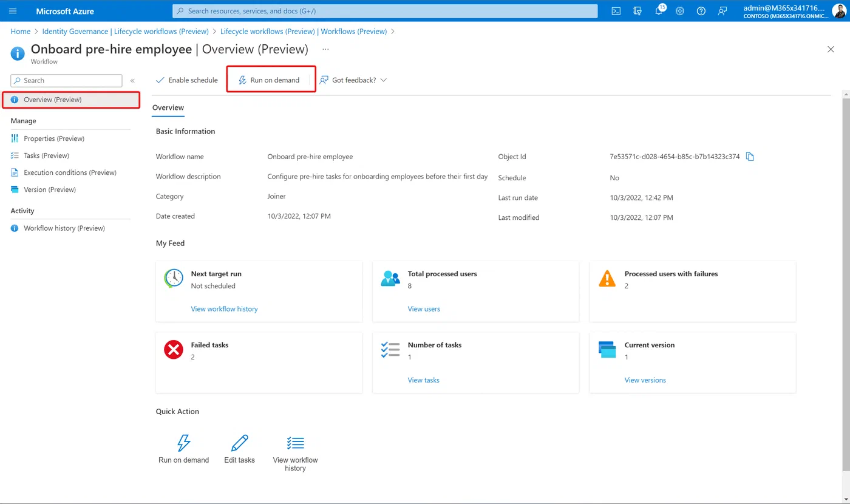Open the Directories and subscriptions filter
850x504 pixels.
(637, 11)
